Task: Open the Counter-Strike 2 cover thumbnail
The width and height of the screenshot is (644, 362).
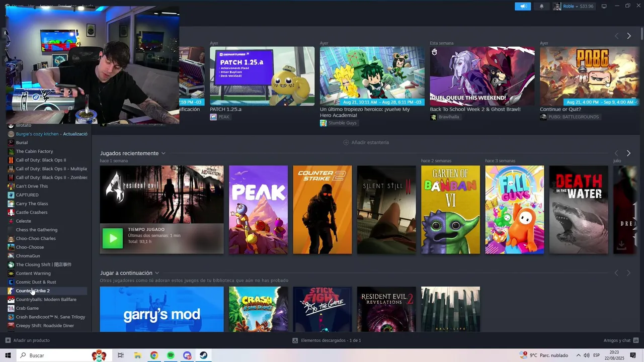Action: tap(323, 210)
